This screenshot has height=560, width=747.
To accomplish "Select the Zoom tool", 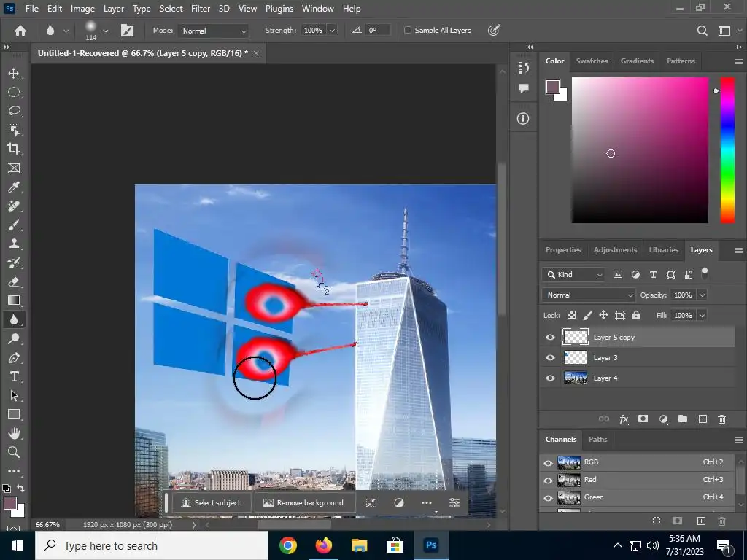I will [x=14, y=452].
